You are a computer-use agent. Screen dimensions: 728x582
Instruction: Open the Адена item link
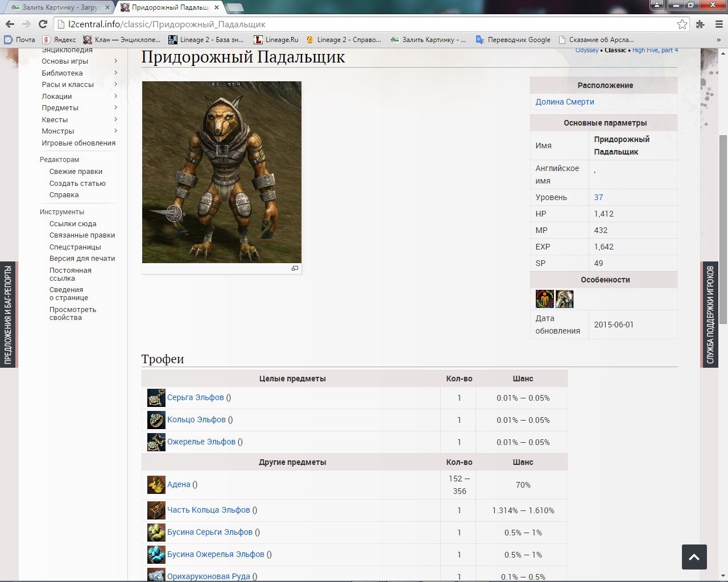179,484
